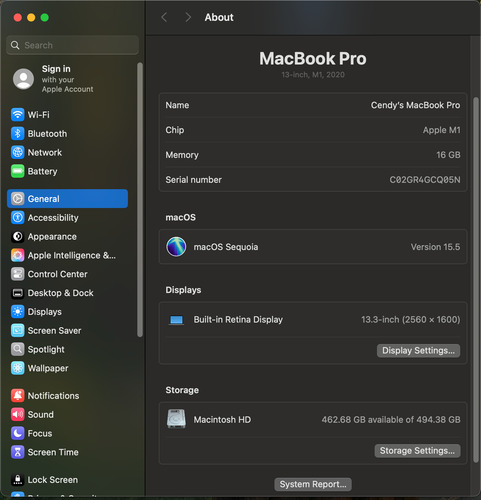Viewport: 481px width, 500px height.
Task: Click the macOS Sequoia logo icon
Action: pyautogui.click(x=176, y=247)
